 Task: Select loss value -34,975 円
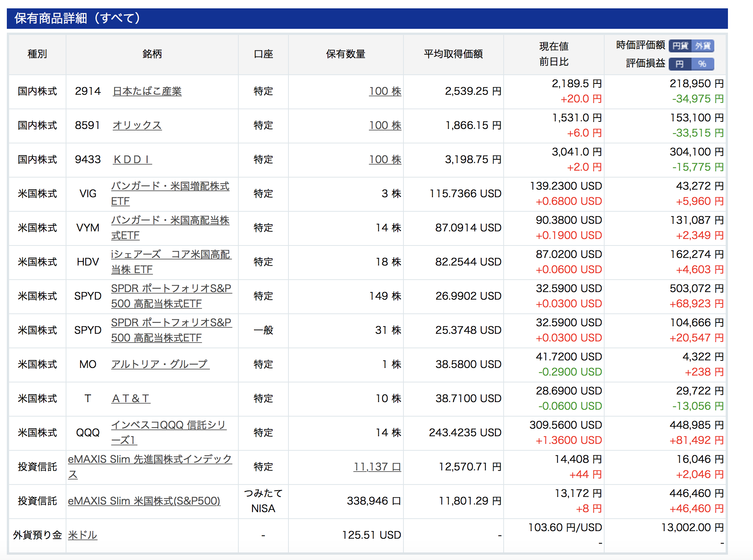[698, 99]
